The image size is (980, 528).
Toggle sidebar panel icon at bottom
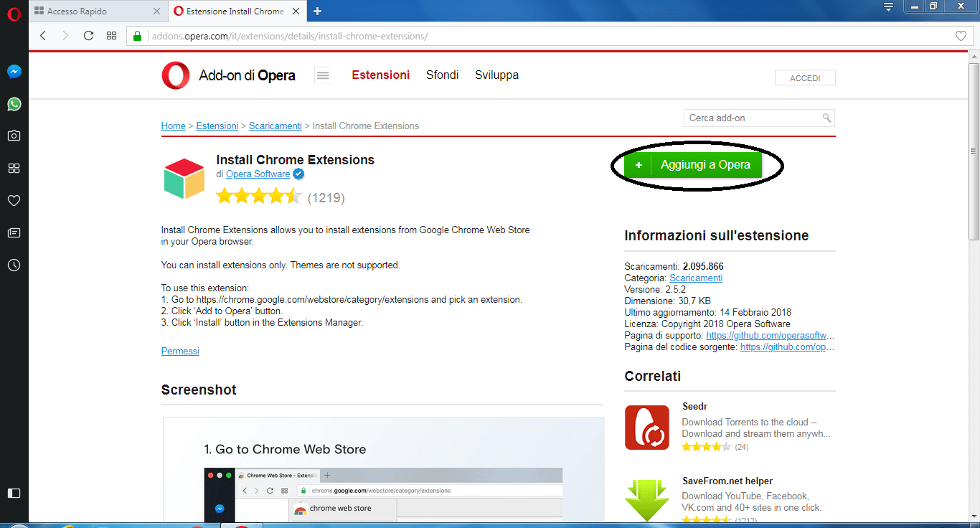point(14,493)
